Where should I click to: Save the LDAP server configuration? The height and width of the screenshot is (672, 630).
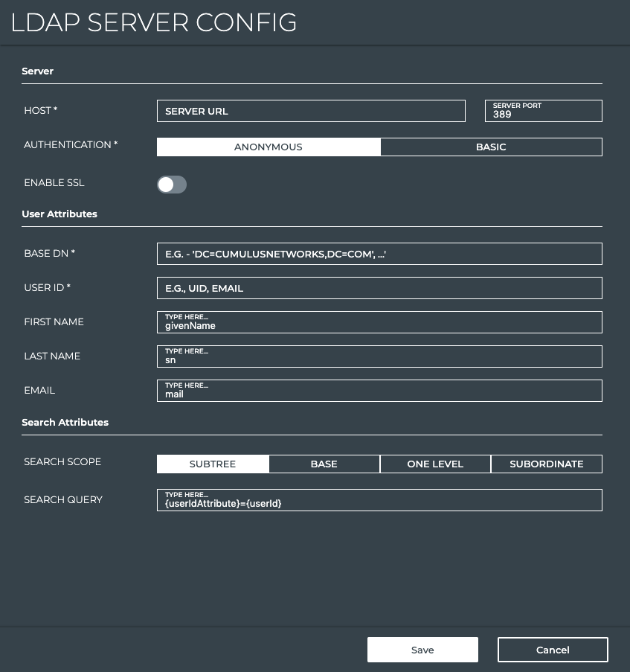[422, 650]
